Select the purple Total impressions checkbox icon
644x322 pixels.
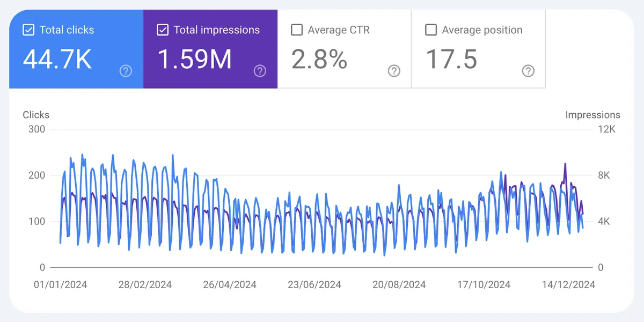pyautogui.click(x=163, y=30)
